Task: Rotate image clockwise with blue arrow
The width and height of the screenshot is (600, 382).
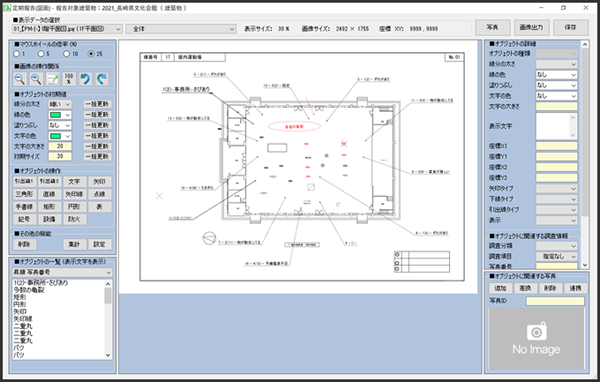Action: (101, 79)
